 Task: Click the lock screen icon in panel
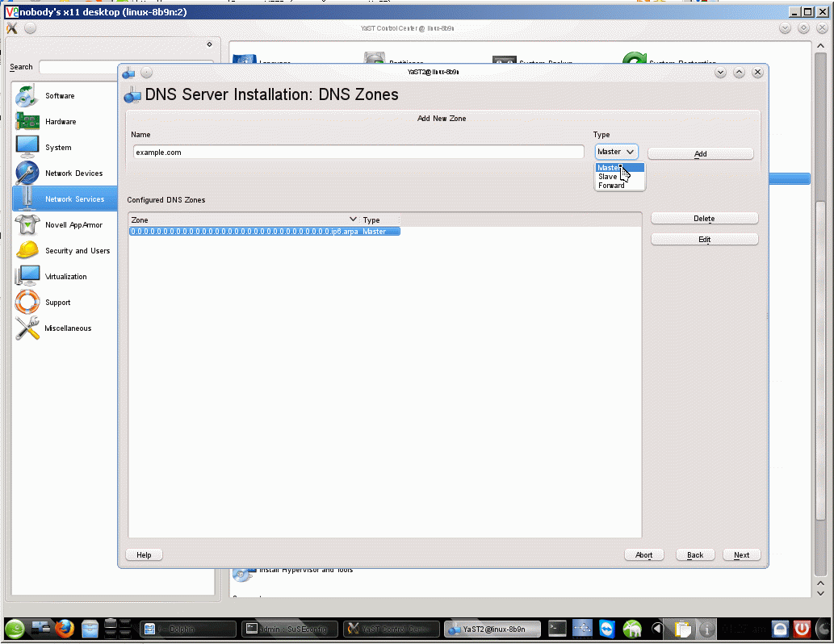point(780,629)
